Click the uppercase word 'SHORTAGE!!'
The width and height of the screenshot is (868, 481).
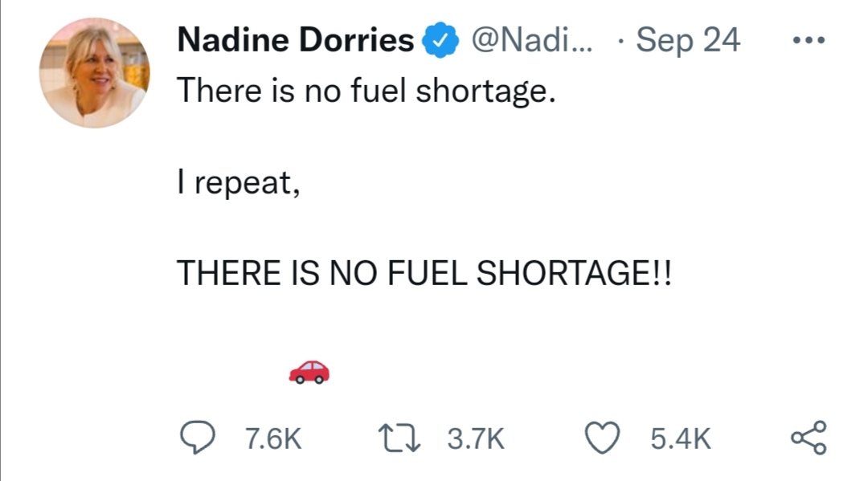click(x=574, y=274)
